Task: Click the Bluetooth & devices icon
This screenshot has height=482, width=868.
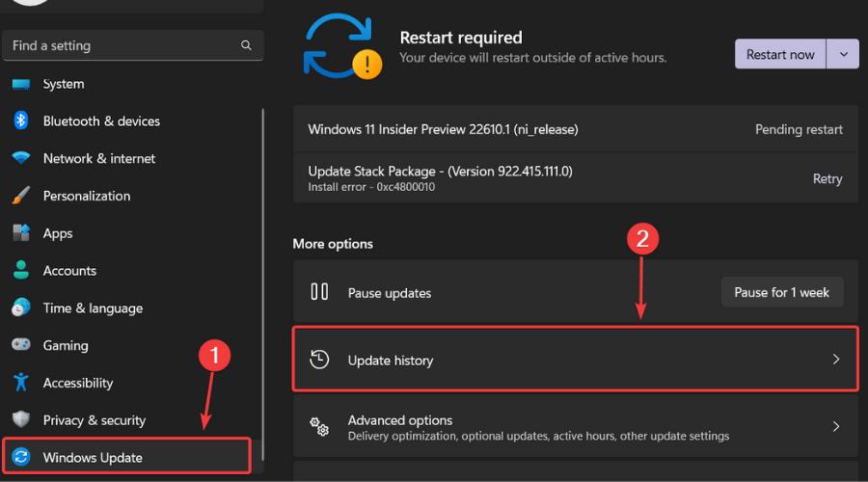Action: (x=21, y=120)
